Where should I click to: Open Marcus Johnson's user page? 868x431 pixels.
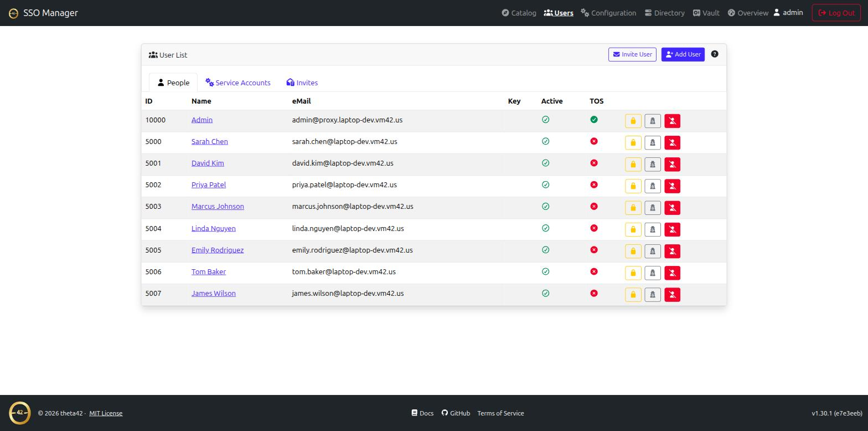(x=218, y=206)
